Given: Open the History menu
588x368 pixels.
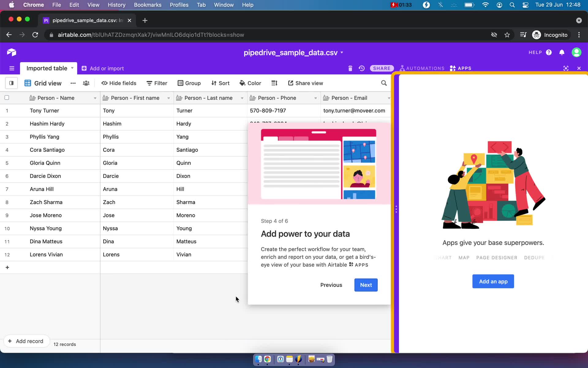Looking at the screenshot, I should (116, 5).
